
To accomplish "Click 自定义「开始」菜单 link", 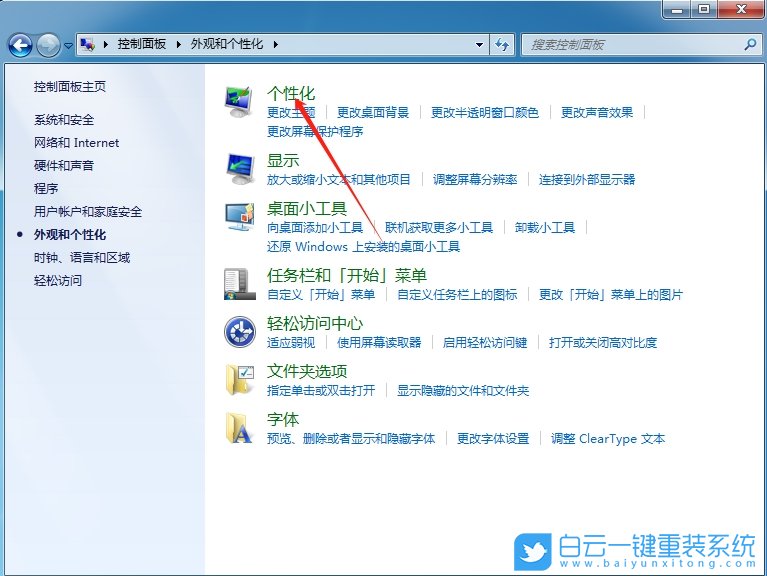I will [321, 295].
